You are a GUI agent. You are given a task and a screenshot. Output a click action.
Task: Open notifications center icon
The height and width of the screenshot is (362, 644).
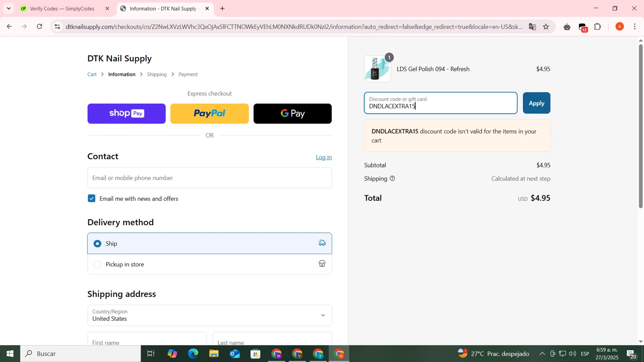pos(632,354)
